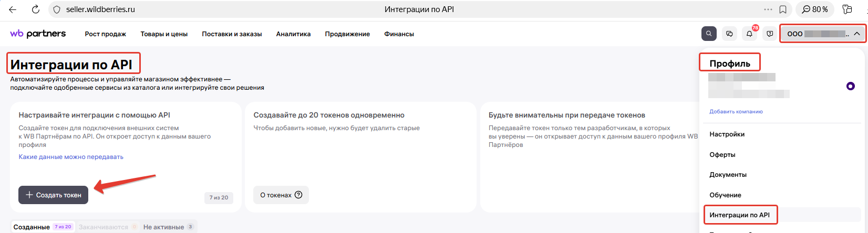Open the WB Partners search icon
This screenshot has width=868, height=233.
tap(708, 34)
